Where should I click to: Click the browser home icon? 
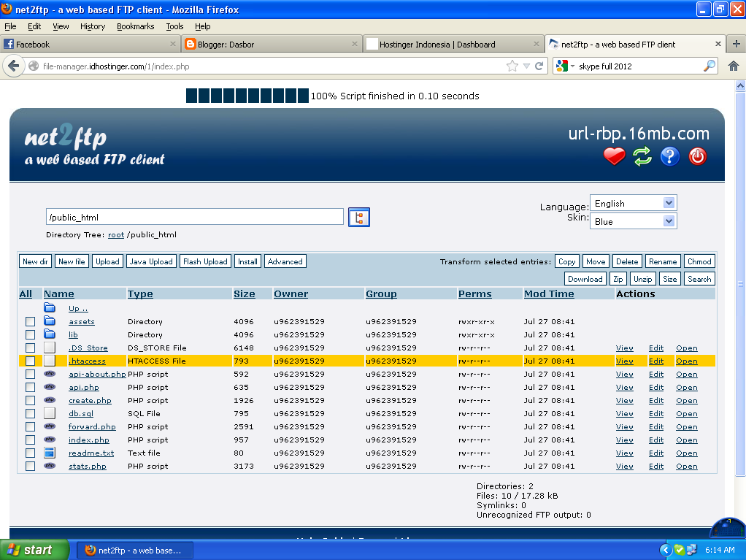click(733, 66)
